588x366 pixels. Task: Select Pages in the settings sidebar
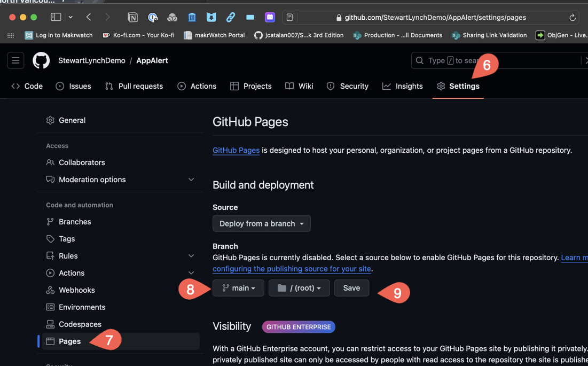point(121,341)
